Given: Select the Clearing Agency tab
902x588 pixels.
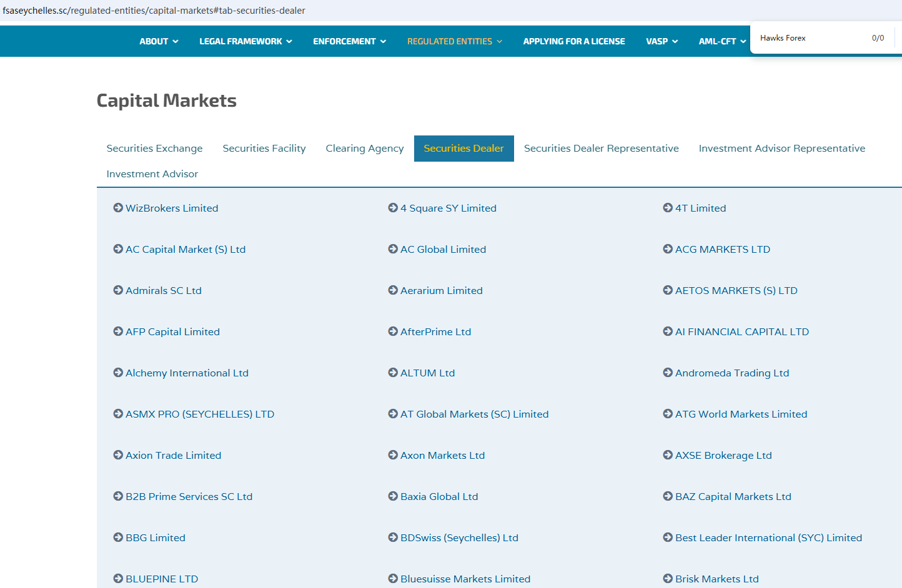Looking at the screenshot, I should (364, 149).
